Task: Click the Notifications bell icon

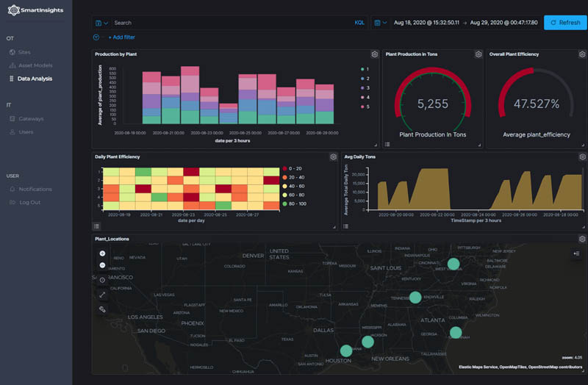Action: click(x=12, y=189)
